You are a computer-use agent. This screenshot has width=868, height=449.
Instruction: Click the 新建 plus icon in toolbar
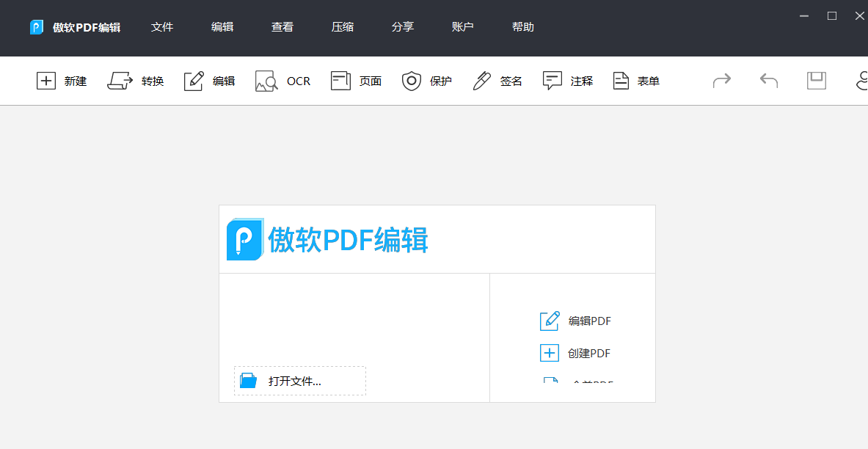click(46, 81)
